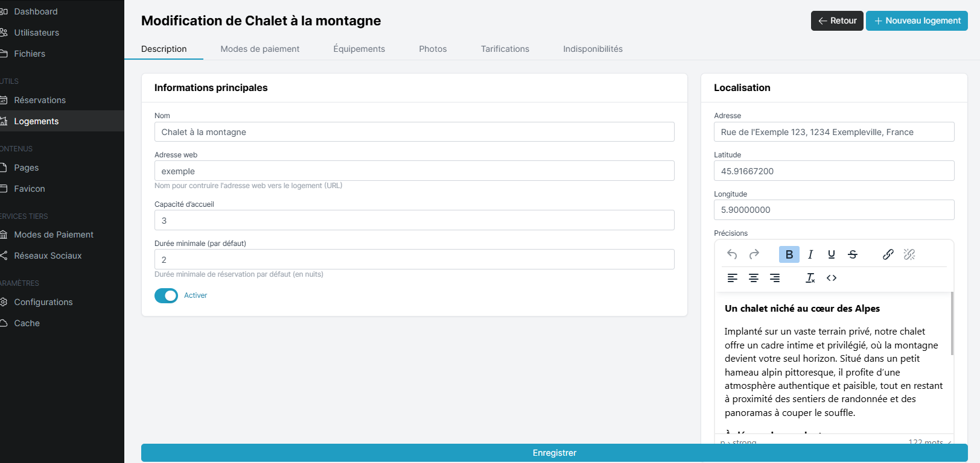
Task: Open source code view in editor
Action: click(832, 278)
